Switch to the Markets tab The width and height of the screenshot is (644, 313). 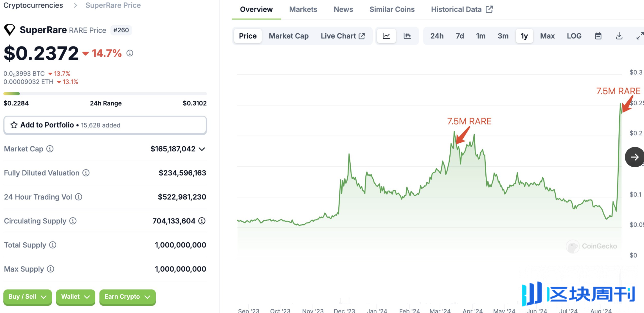(303, 9)
